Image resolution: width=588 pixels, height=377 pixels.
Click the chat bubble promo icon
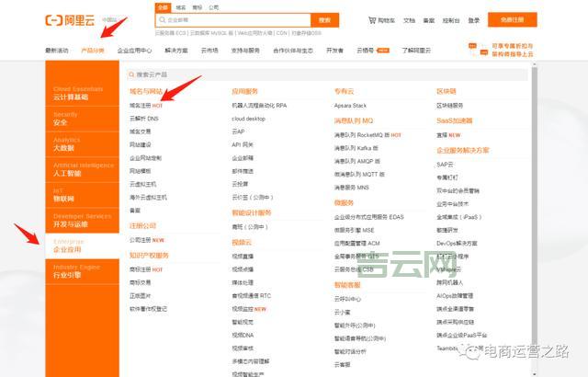478,50
